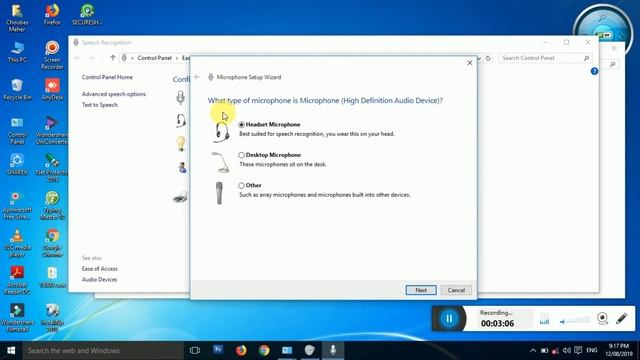The width and height of the screenshot is (640, 360).
Task: Click the headset microphone image
Action: tap(221, 132)
